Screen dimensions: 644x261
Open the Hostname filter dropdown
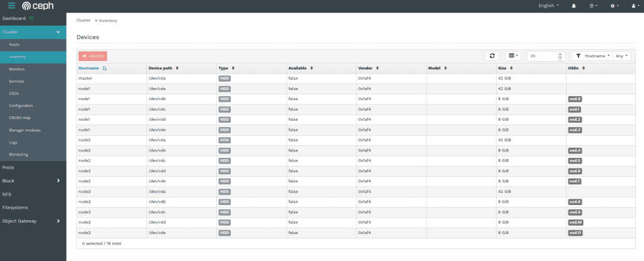592,56
